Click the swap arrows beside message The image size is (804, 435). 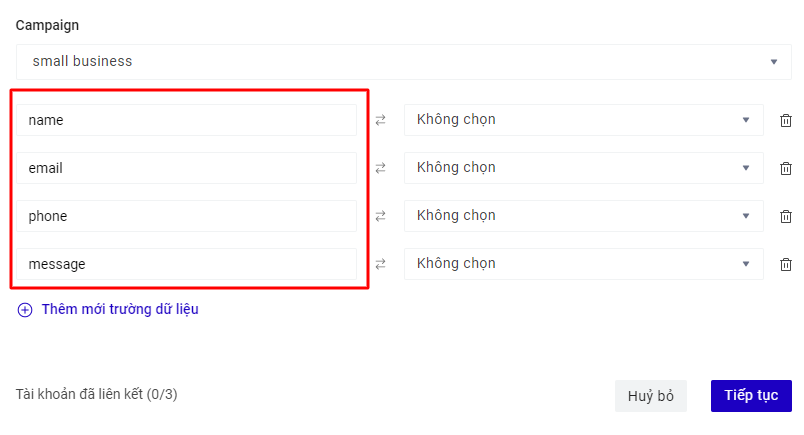(x=380, y=264)
